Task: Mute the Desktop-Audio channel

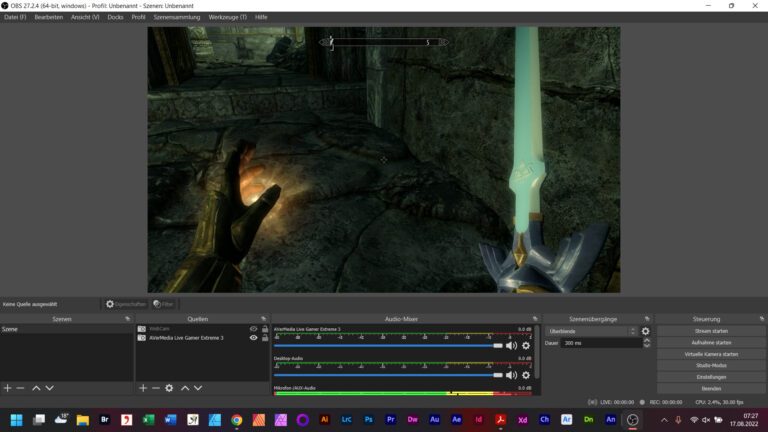Action: [x=511, y=375]
